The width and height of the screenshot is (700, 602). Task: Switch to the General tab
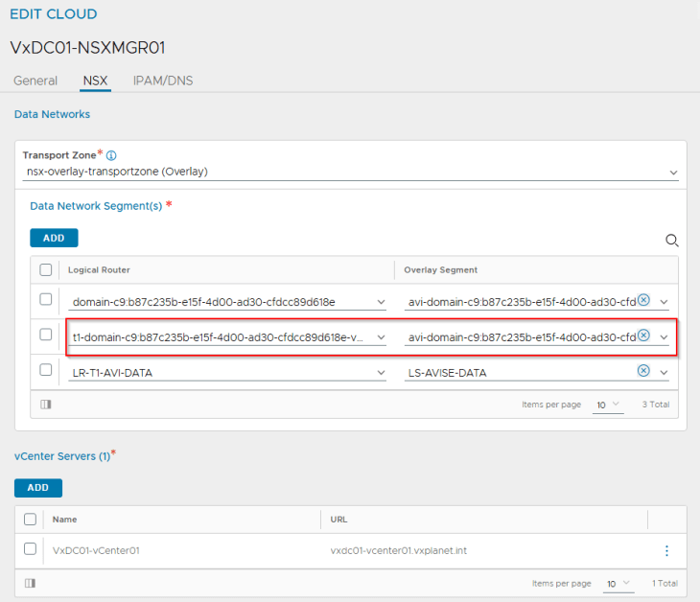pyautogui.click(x=35, y=81)
